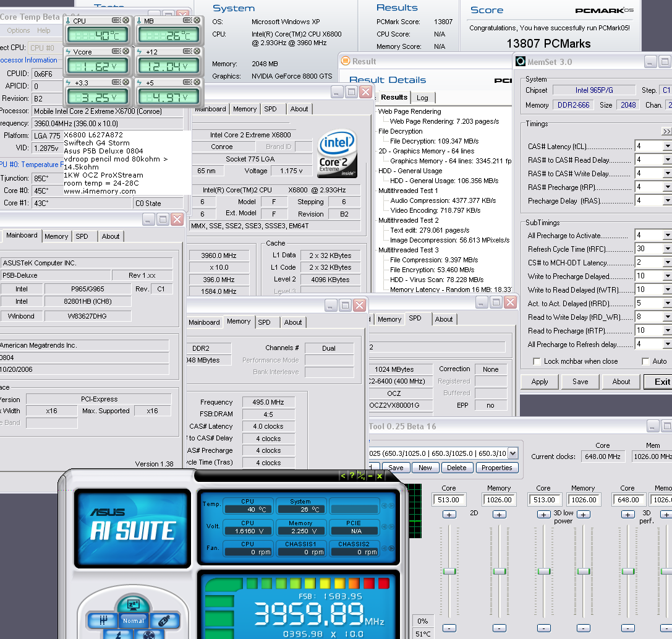Close the +3.3 voltage monitor gadget
The width and height of the screenshot is (672, 639).
tap(125, 82)
